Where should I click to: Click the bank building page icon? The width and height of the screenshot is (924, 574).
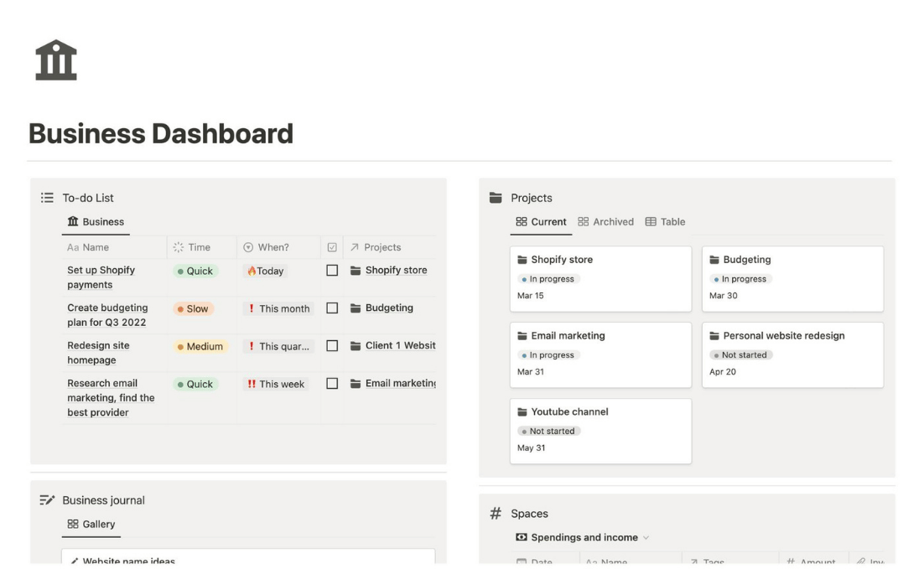click(55, 60)
